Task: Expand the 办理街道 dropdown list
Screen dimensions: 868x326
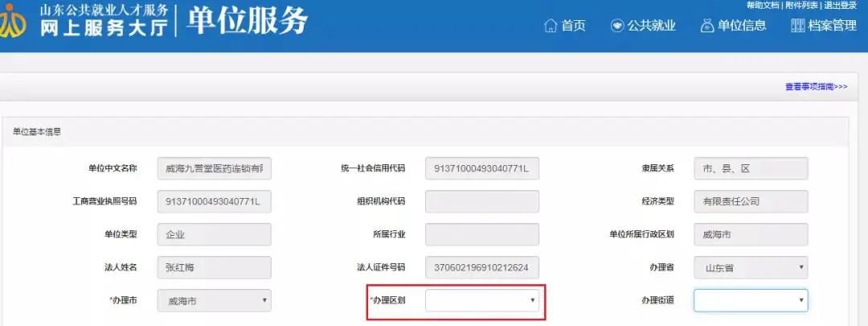Action: 751,300
